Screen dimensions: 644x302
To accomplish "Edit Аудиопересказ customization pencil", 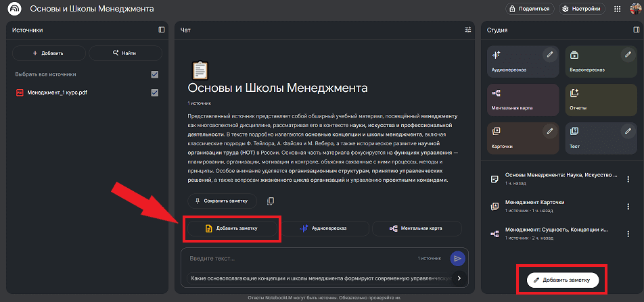I will (x=550, y=55).
